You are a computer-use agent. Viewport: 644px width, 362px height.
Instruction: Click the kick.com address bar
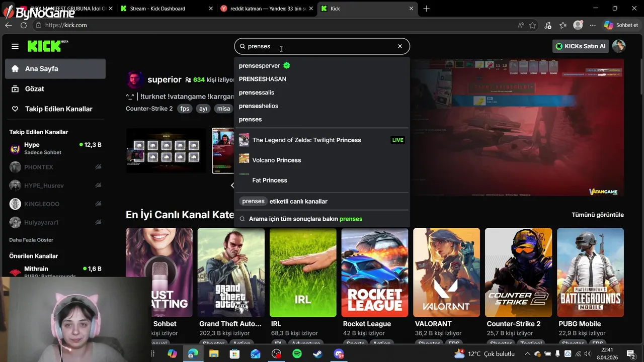274,25
